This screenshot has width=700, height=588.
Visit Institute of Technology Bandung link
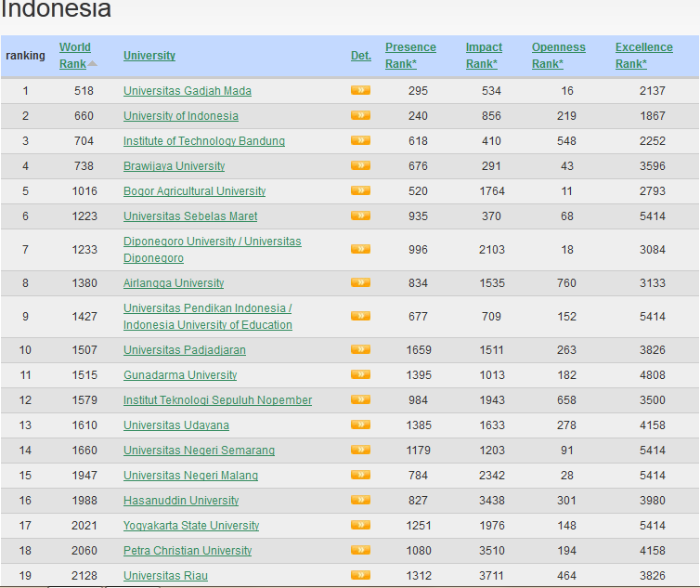(x=204, y=141)
